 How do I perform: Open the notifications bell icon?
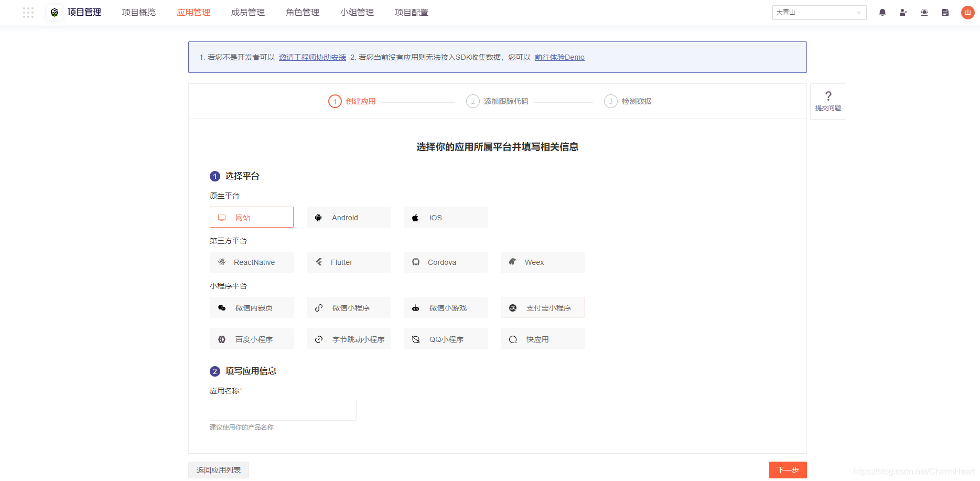(882, 12)
